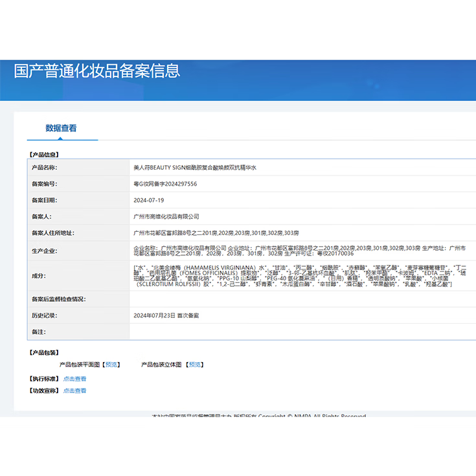Click the 生产企业 row label
This screenshot has width=476, height=476.
click(x=44, y=251)
